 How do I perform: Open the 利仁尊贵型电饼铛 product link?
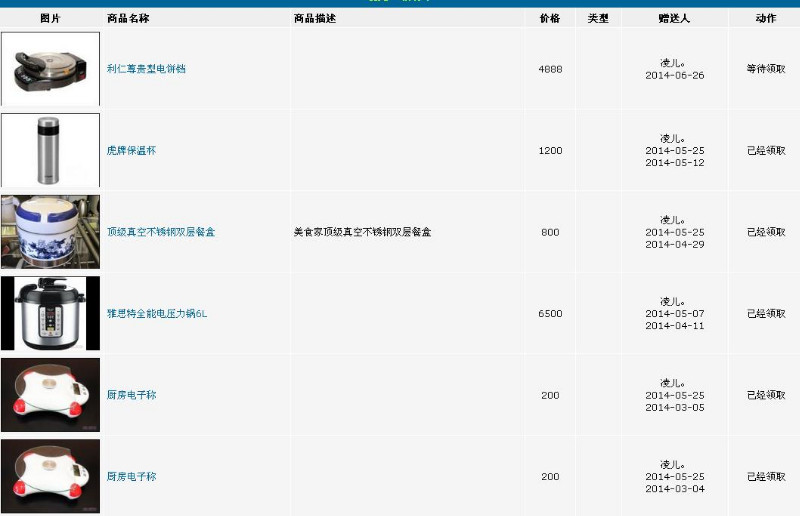pyautogui.click(x=146, y=69)
